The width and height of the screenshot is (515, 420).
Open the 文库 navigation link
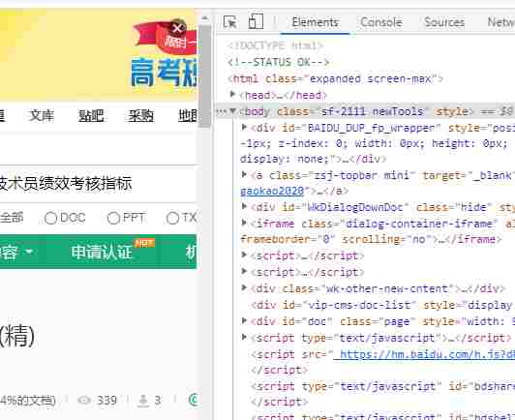[x=42, y=115]
